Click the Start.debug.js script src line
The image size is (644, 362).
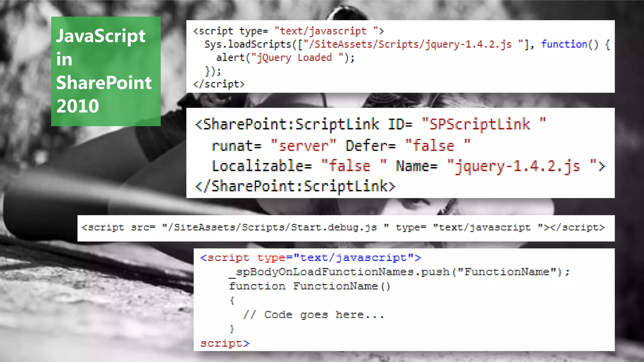(x=343, y=227)
